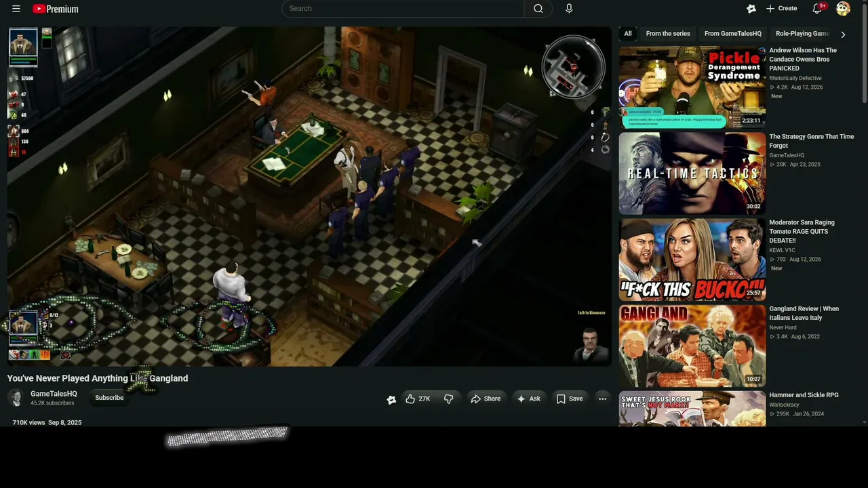Click the $7500 money counter in game HUD
Viewport: 868px width, 488px height.
[26, 79]
